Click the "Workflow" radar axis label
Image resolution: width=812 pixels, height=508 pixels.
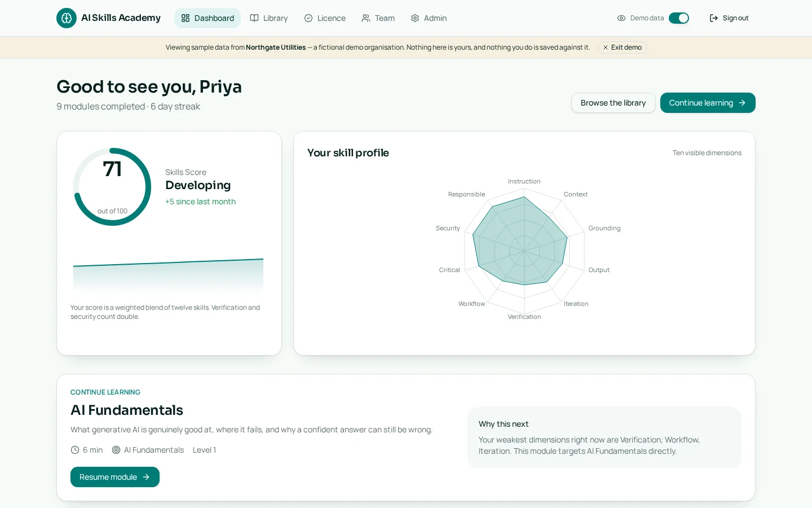point(471,304)
